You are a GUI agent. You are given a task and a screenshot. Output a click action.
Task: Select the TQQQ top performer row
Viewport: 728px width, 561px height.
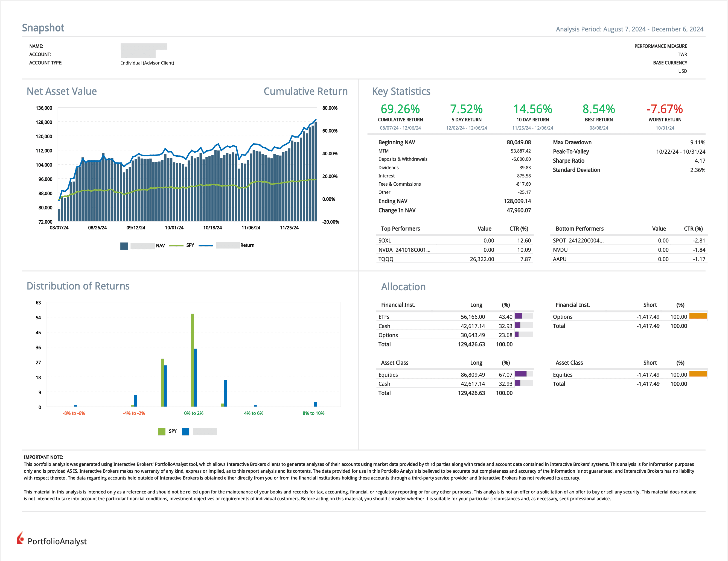[454, 259]
